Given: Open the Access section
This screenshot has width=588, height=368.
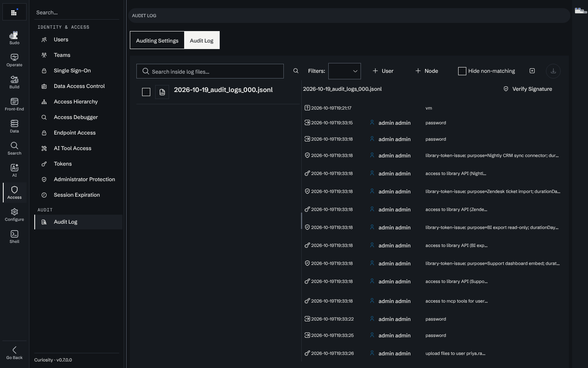Looking at the screenshot, I should (x=14, y=193).
